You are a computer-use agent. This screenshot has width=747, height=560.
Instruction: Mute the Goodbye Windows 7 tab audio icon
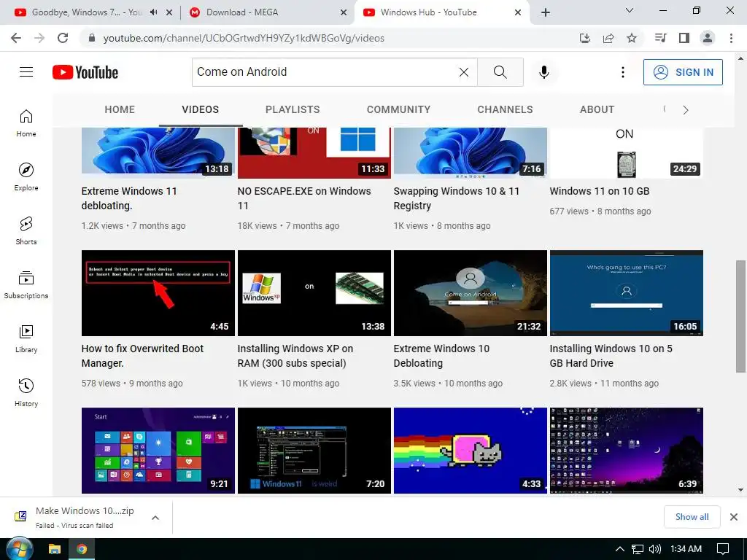click(153, 12)
